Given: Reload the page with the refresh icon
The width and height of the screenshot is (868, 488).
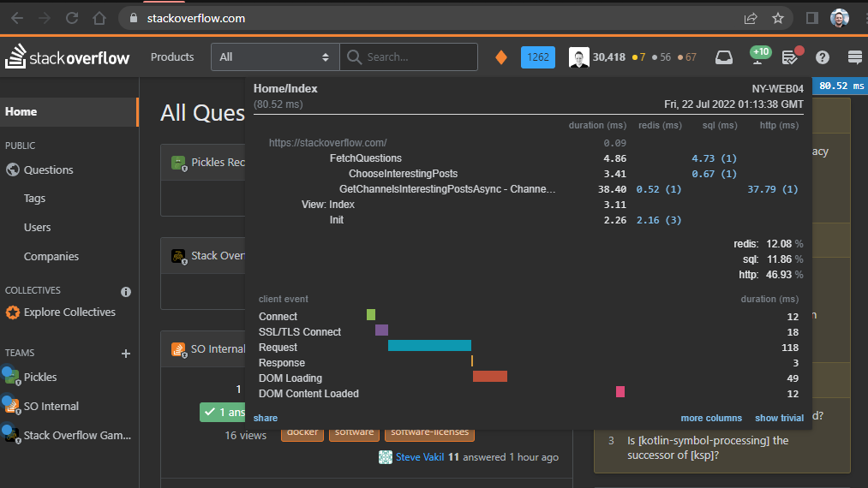Looking at the screenshot, I should click(x=72, y=18).
